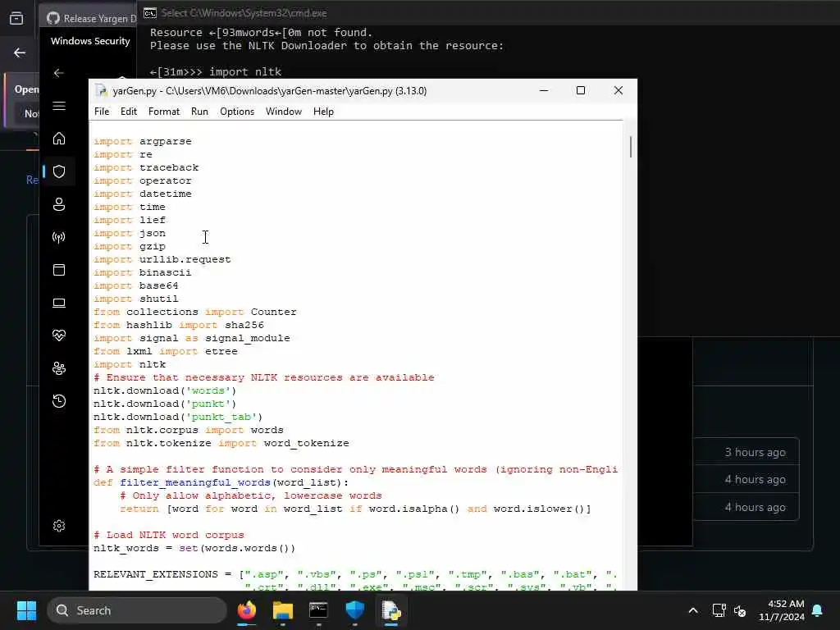The height and width of the screenshot is (630, 840).
Task: Open Device performance & health heart icon
Action: [59, 336]
